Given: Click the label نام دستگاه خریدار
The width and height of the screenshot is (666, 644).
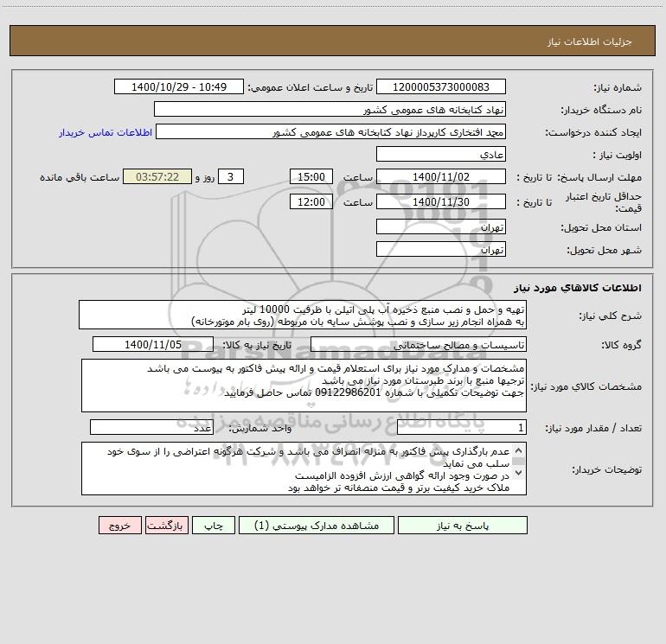Looking at the screenshot, I should pos(601,110).
